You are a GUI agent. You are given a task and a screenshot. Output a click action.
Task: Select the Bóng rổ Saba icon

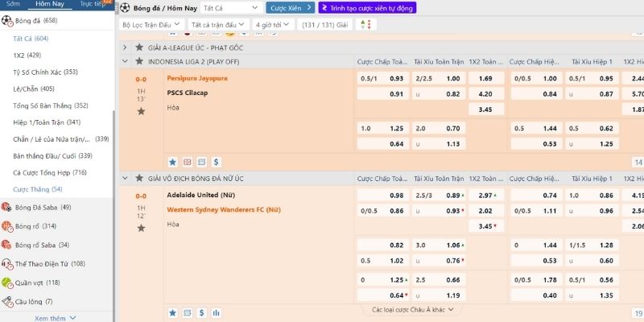click(x=6, y=245)
